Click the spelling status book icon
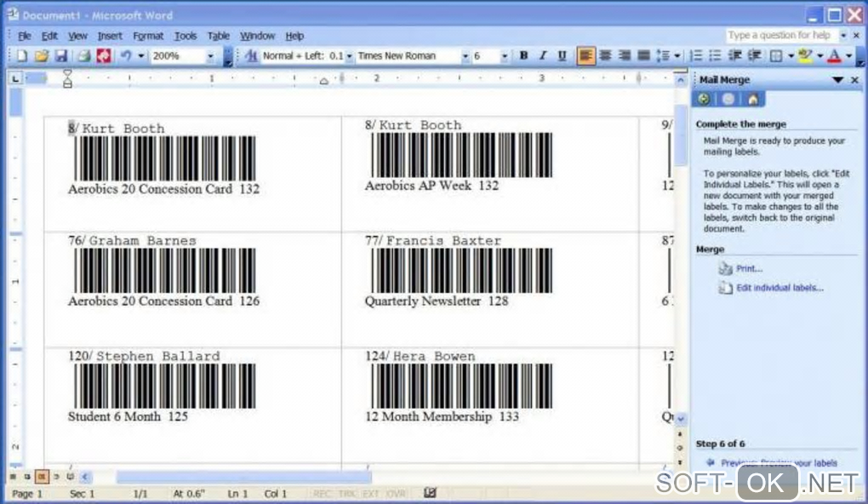 click(x=430, y=492)
